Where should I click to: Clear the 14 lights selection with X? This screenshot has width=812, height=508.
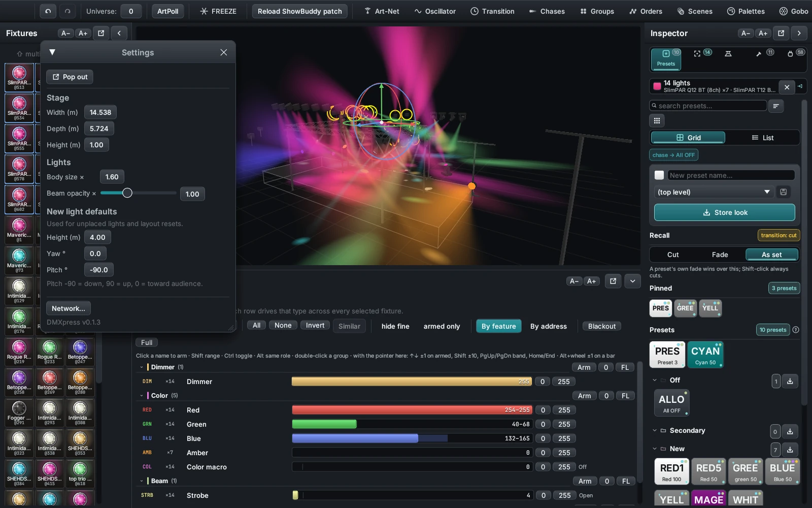(787, 87)
